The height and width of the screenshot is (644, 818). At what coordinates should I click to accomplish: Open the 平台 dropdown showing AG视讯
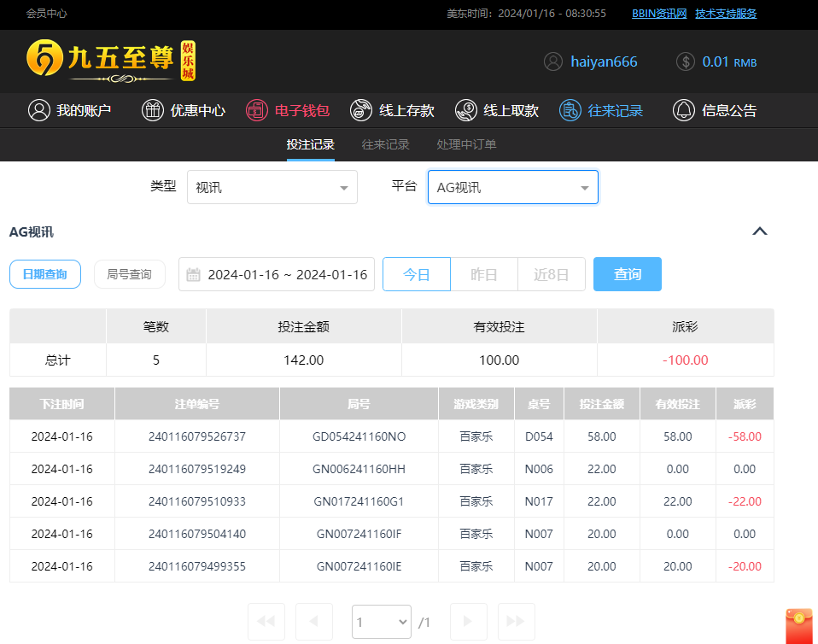[512, 187]
